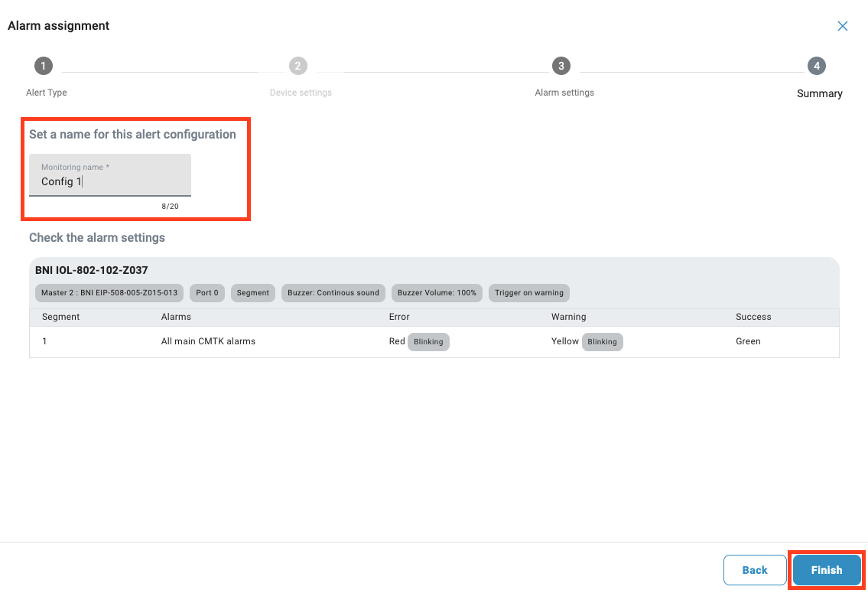Select the All main CMTK alarms row

pos(208,341)
